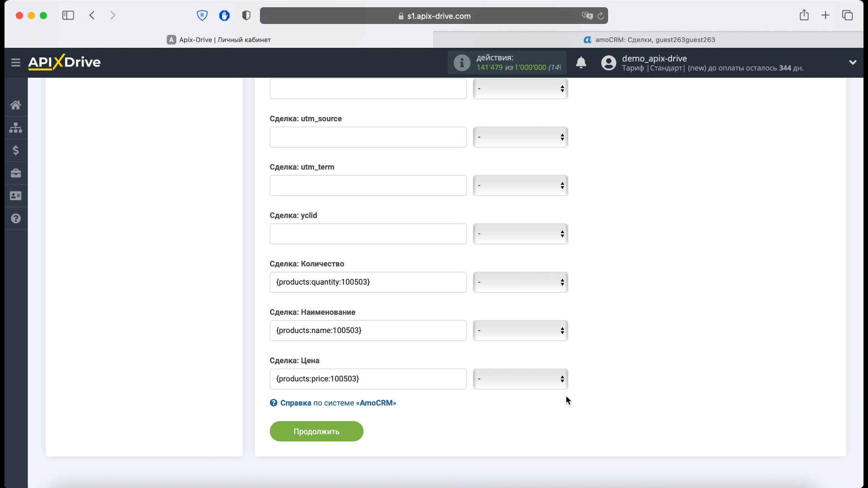Image resolution: width=868 pixels, height=488 pixels.
Task: Open the hamburger menu in Apix-Drive header
Action: click(x=16, y=62)
